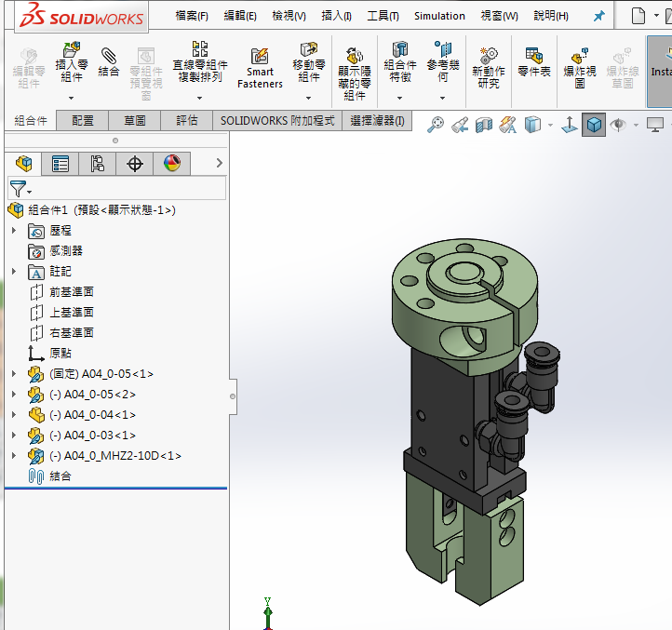Screen dimensions: 672x630
Task: Switch to the 配置 Layout tab
Action: click(82, 120)
